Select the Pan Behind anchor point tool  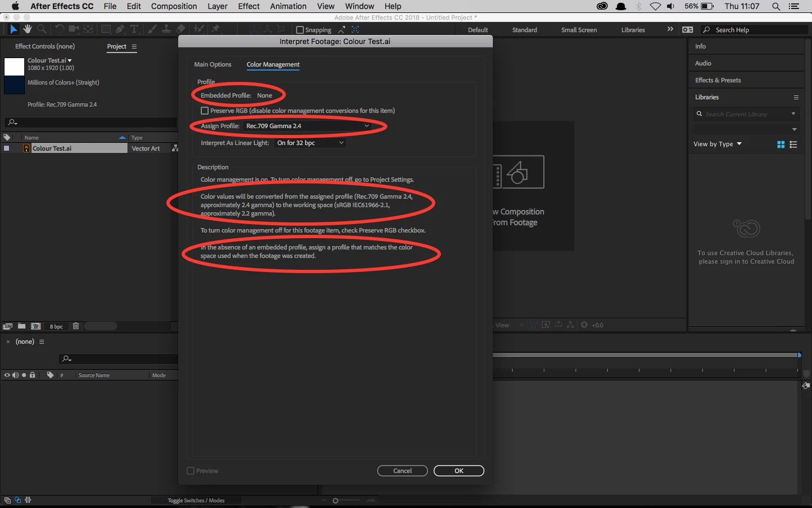[x=89, y=29]
